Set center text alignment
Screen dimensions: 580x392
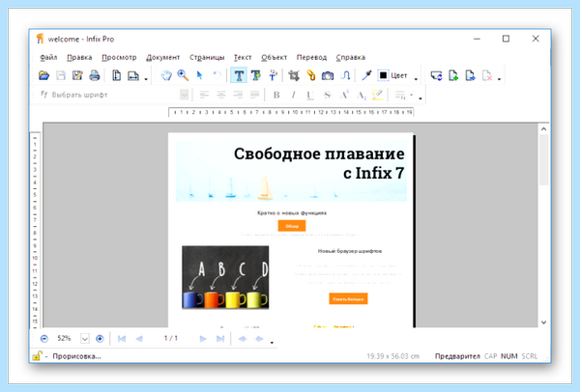[x=220, y=96]
